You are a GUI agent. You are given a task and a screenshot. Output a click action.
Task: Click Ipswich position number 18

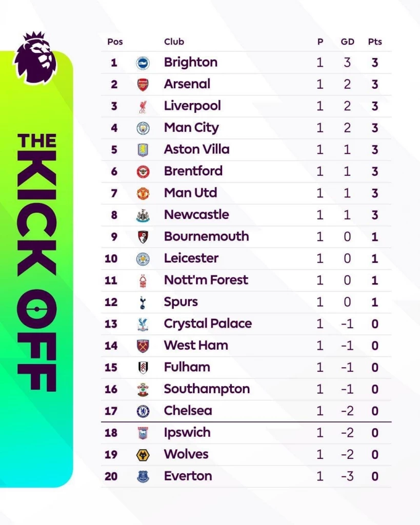pyautogui.click(x=111, y=433)
